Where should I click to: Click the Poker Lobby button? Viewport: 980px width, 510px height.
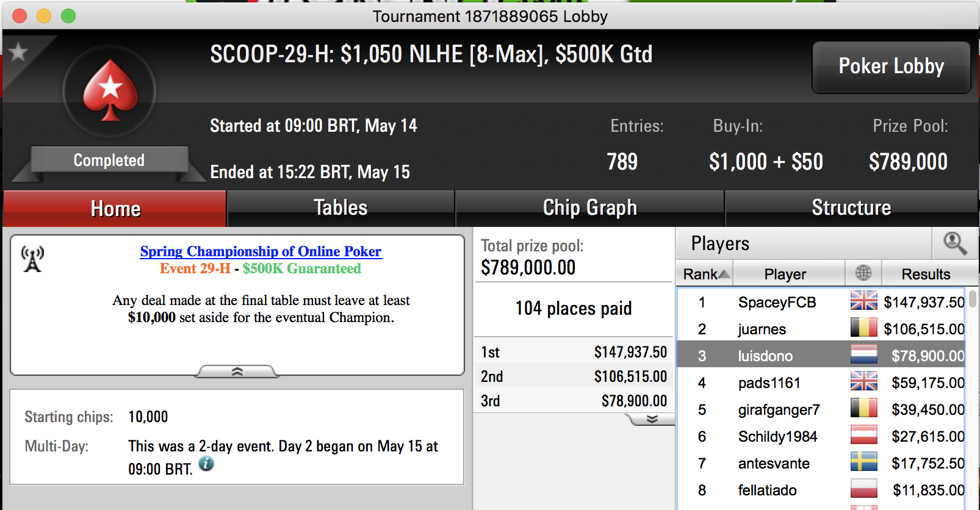click(x=891, y=66)
